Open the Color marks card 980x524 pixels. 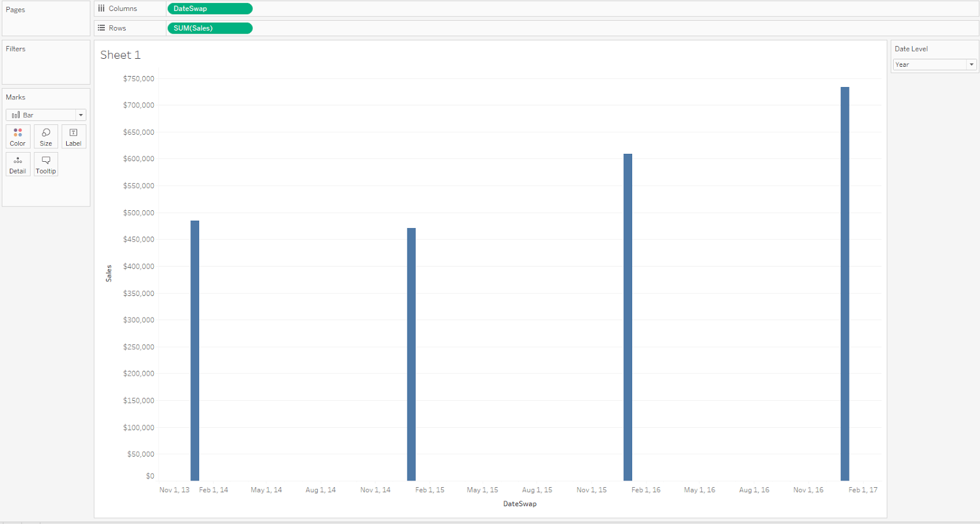(x=18, y=137)
